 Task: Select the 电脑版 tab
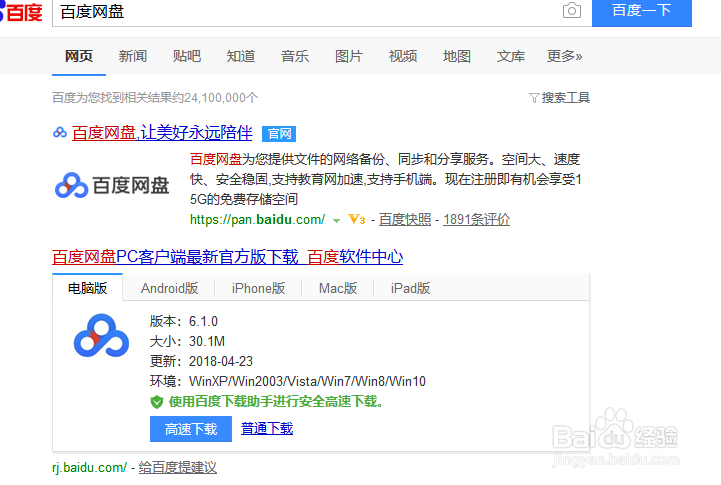pos(87,288)
